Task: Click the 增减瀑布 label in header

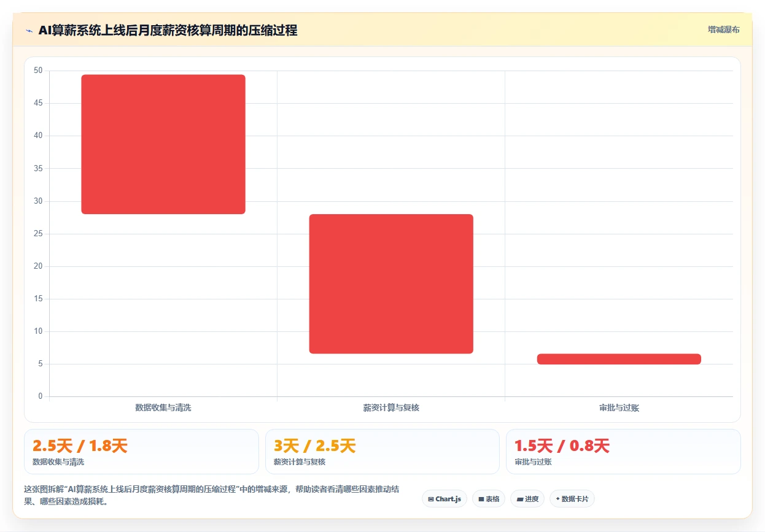Action: 723,29
